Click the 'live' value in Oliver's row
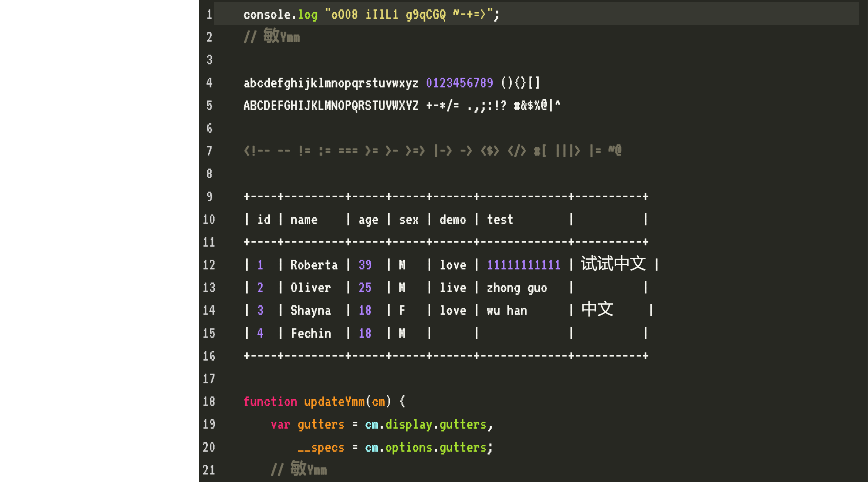 453,287
